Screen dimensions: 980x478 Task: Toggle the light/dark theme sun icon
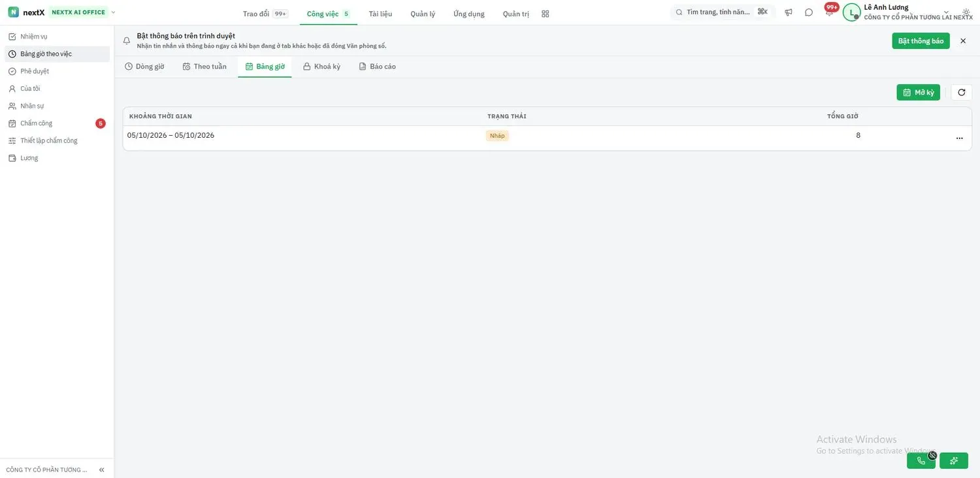click(x=966, y=12)
